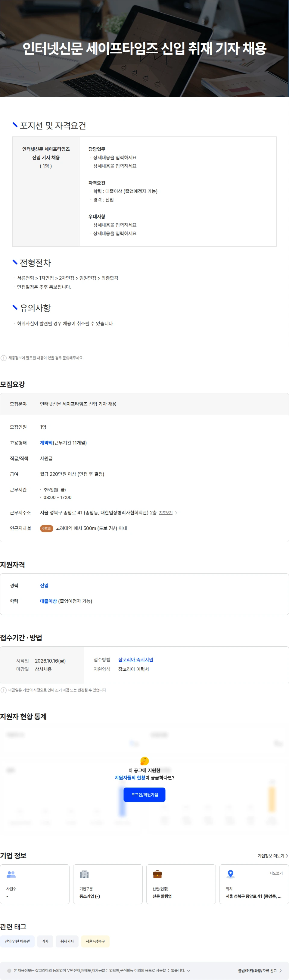Screen dimensions: 289x980
Task: Select the 서울>성북구 tag
Action: click(95, 941)
